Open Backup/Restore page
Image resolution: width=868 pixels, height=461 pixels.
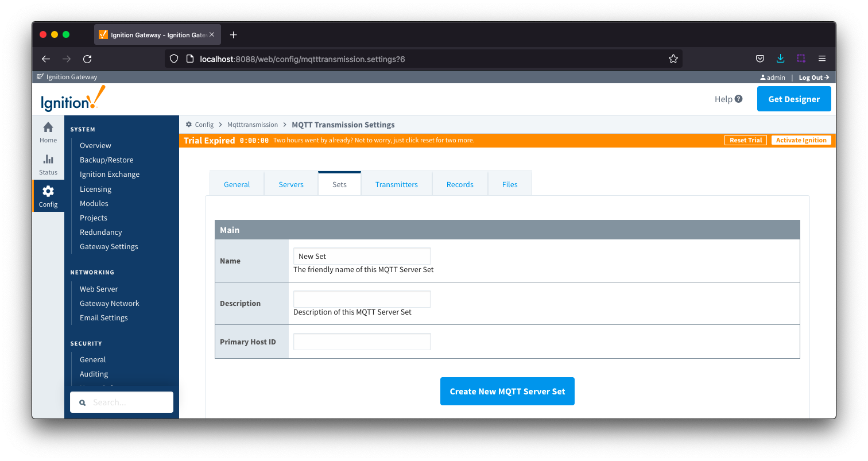[106, 160]
